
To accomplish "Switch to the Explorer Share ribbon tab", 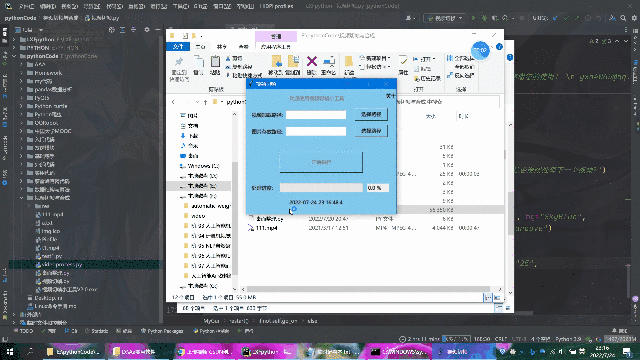I will pos(222,47).
